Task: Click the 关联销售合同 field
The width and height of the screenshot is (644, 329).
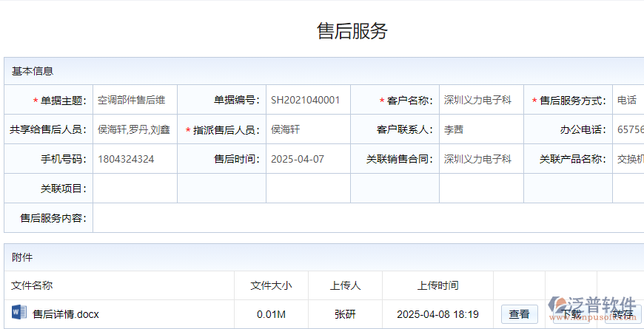Action: point(480,159)
